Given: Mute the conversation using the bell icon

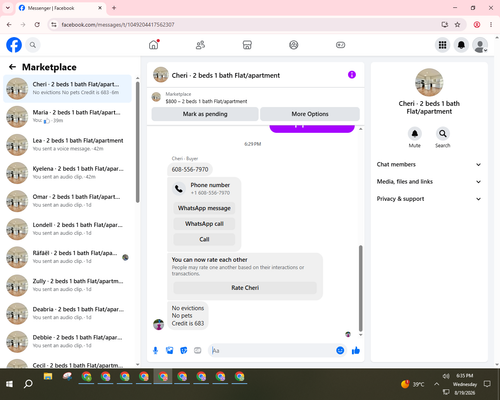Looking at the screenshot, I should pos(415,134).
